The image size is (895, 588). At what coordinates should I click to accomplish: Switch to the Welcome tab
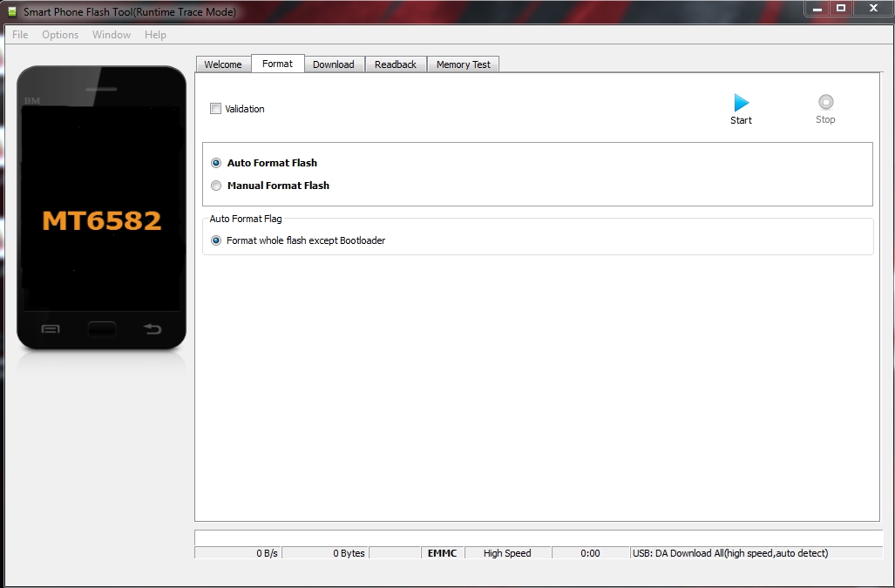coord(223,64)
